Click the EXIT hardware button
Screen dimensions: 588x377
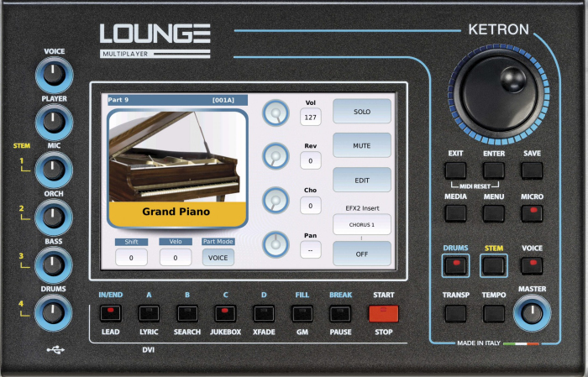pyautogui.click(x=455, y=170)
